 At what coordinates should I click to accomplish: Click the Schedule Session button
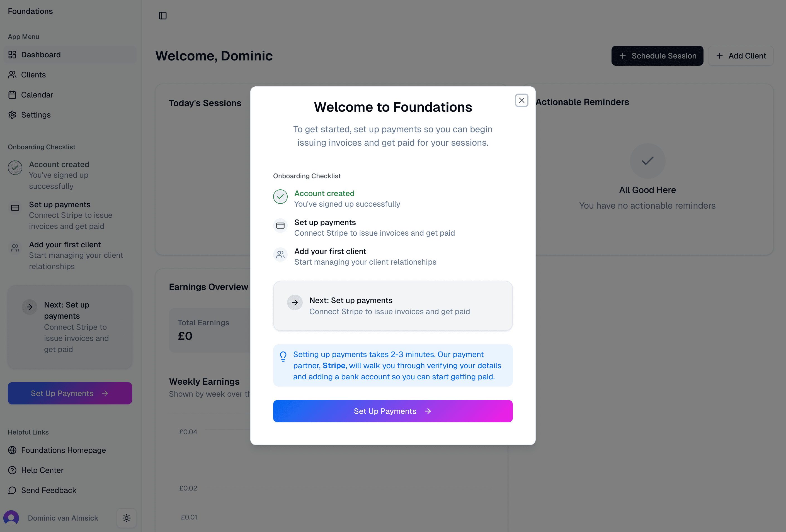(x=657, y=55)
